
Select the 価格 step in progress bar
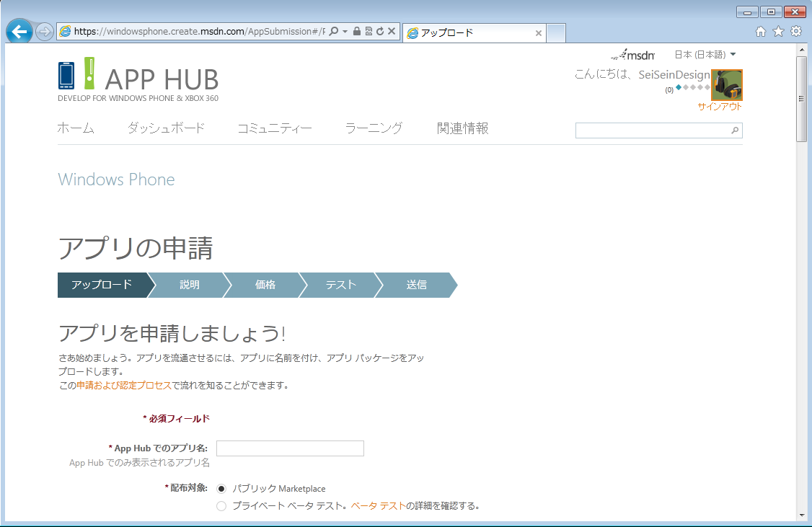(265, 285)
